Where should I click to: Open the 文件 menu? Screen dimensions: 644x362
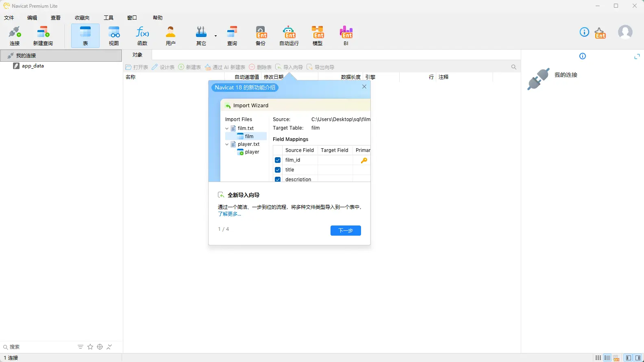pyautogui.click(x=9, y=18)
